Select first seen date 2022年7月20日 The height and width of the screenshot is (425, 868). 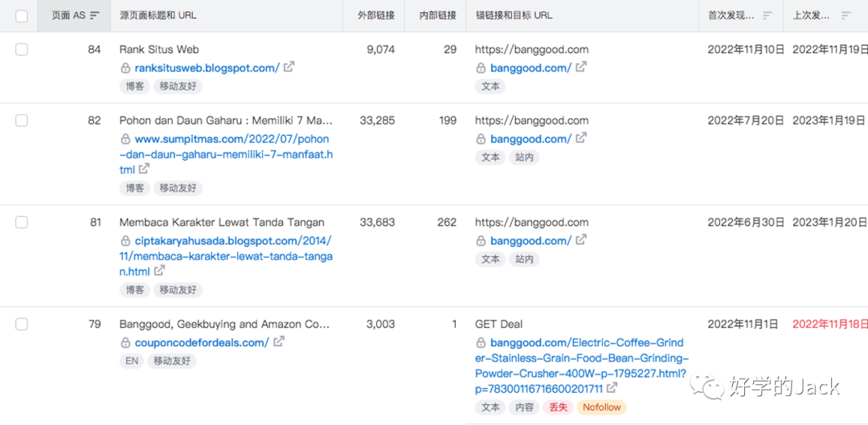point(746,120)
